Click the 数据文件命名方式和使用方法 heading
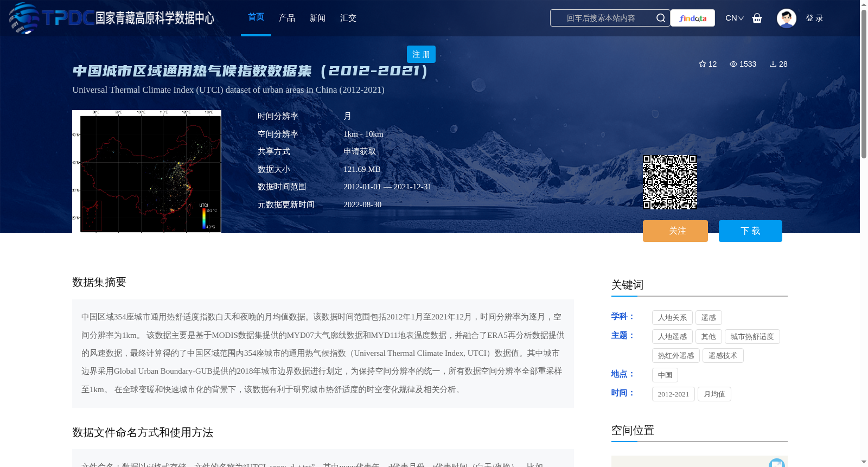 [143, 432]
